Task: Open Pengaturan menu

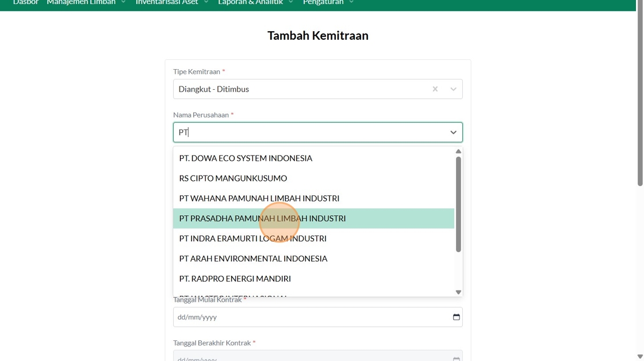Action: (328, 2)
